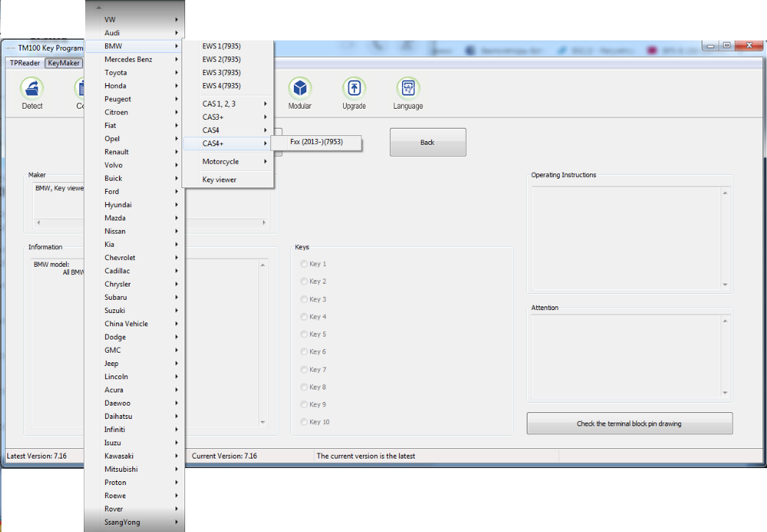Screen dimensions: 767x532
Task: Expand the Mercedes Benz submenu
Action: (x=134, y=60)
